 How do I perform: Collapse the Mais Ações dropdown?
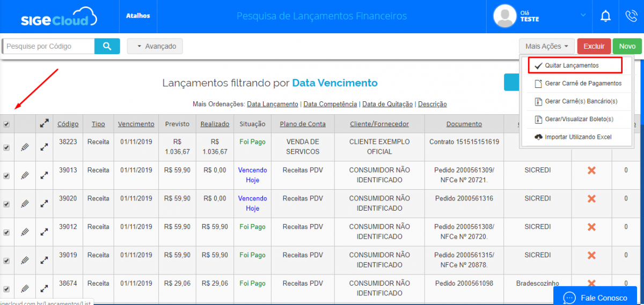[x=547, y=46]
